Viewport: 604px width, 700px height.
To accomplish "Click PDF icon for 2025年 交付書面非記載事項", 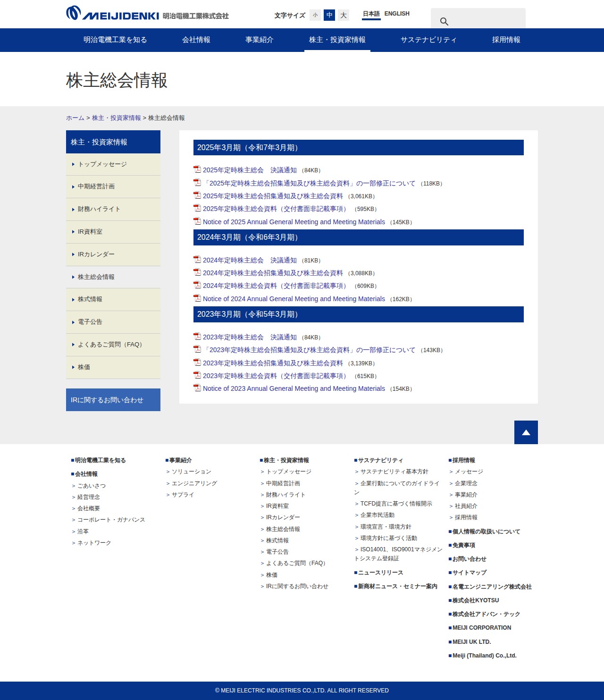I will point(197,208).
